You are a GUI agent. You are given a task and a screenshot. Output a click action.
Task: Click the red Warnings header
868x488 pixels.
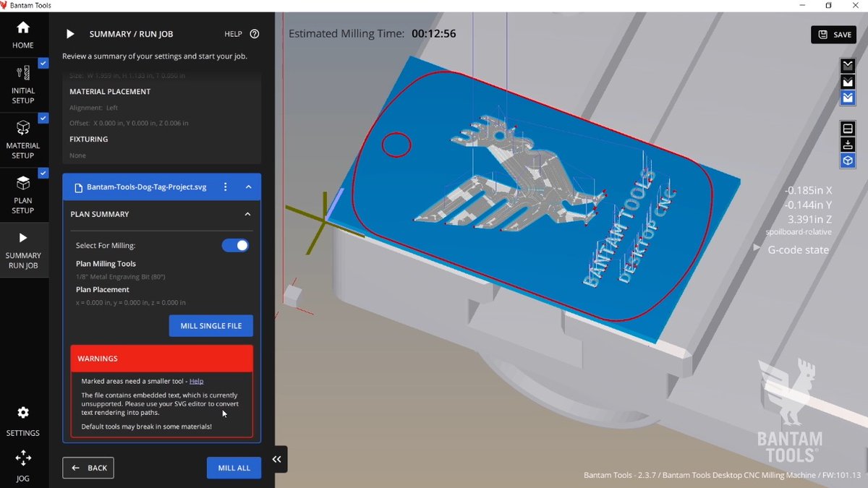pos(161,359)
